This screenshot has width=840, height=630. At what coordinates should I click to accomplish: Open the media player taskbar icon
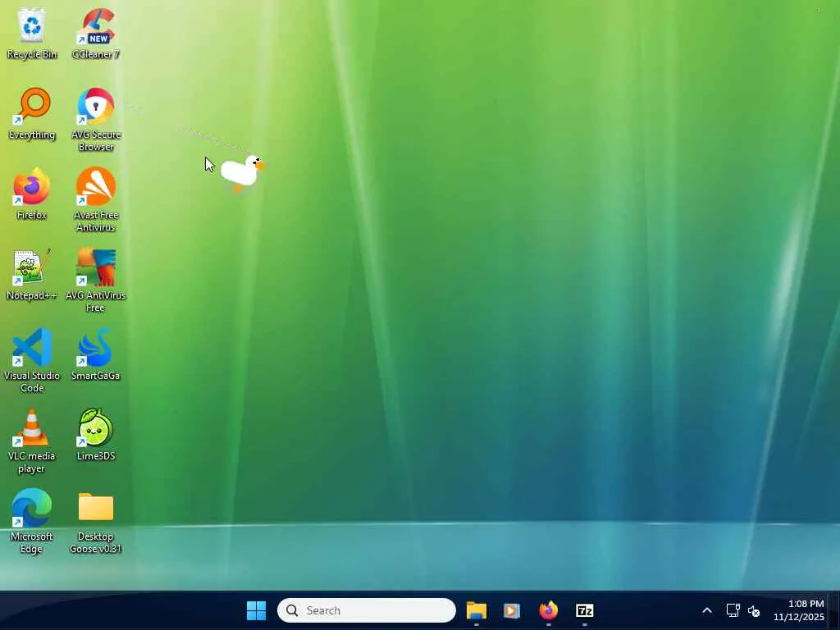click(512, 610)
